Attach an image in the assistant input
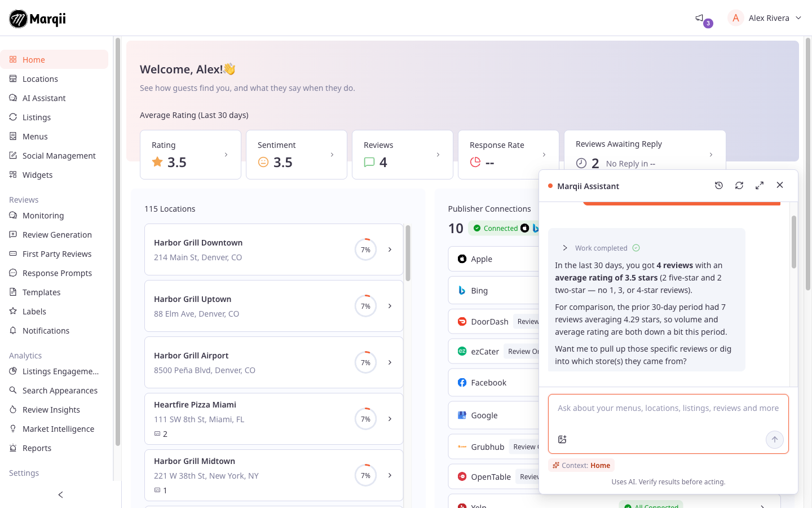The width and height of the screenshot is (812, 508). pyautogui.click(x=562, y=439)
